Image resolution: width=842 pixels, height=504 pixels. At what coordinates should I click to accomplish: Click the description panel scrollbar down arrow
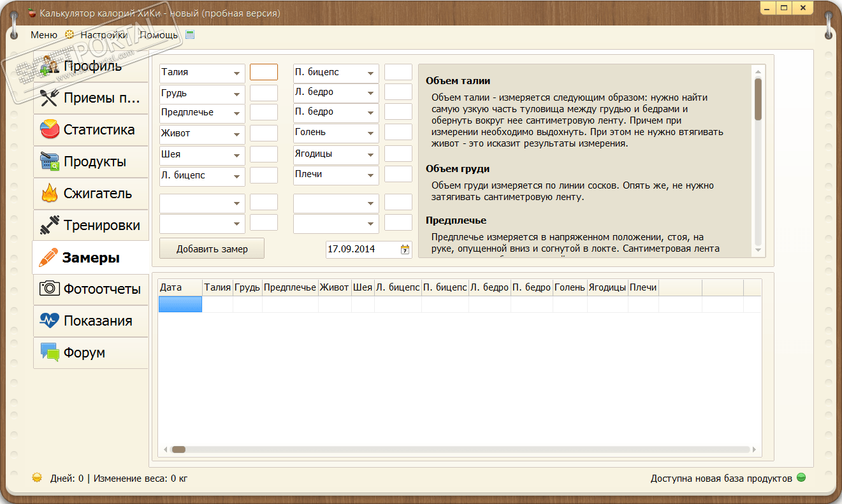758,250
